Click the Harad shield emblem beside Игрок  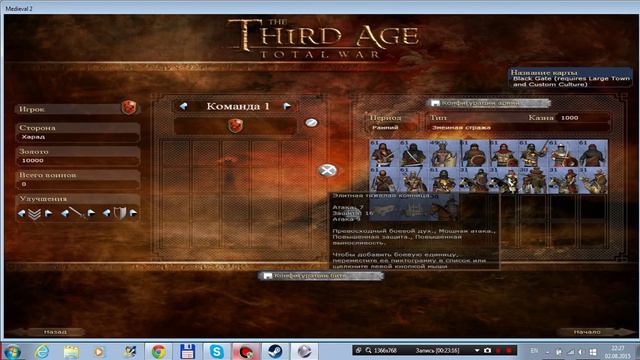pyautogui.click(x=129, y=107)
